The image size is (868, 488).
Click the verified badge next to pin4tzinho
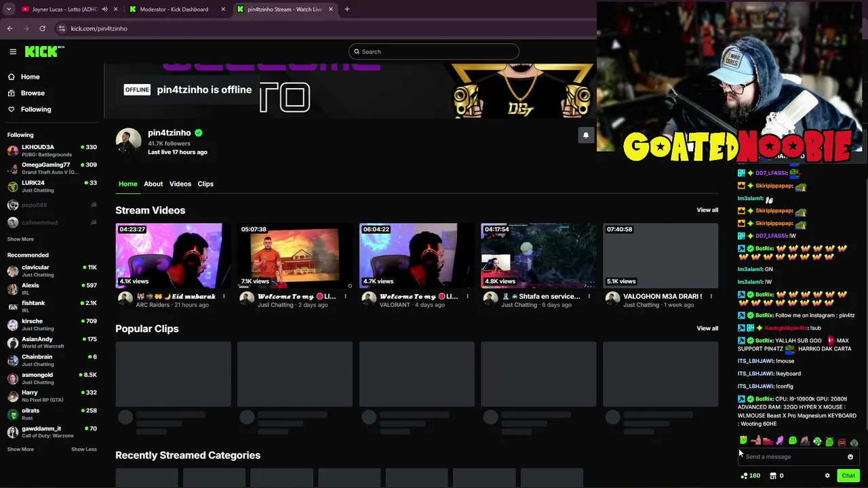click(x=198, y=133)
